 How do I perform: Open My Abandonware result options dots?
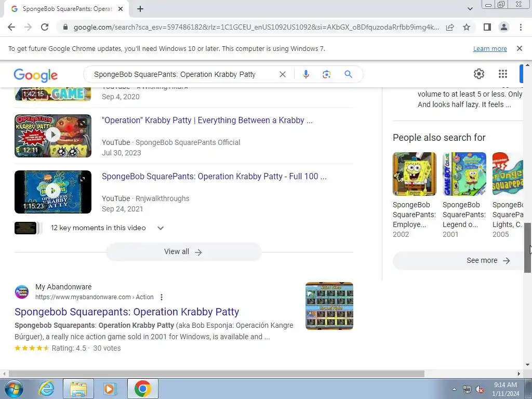click(x=162, y=297)
